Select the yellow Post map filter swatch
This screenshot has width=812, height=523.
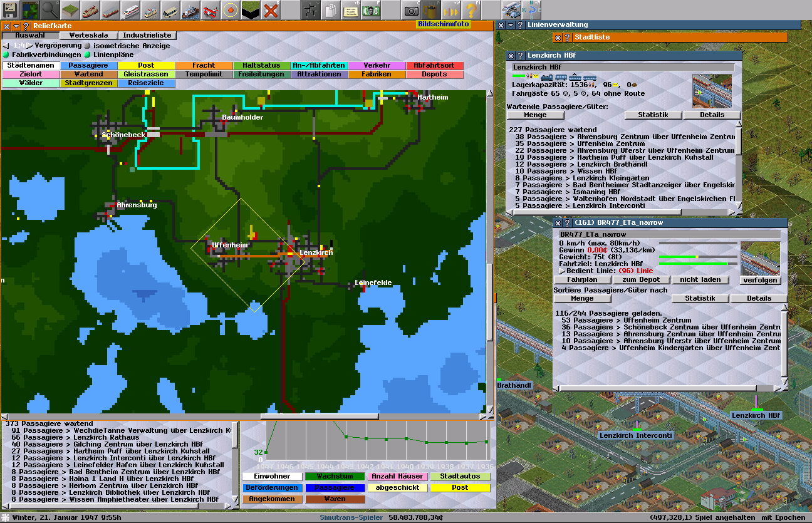coord(146,65)
